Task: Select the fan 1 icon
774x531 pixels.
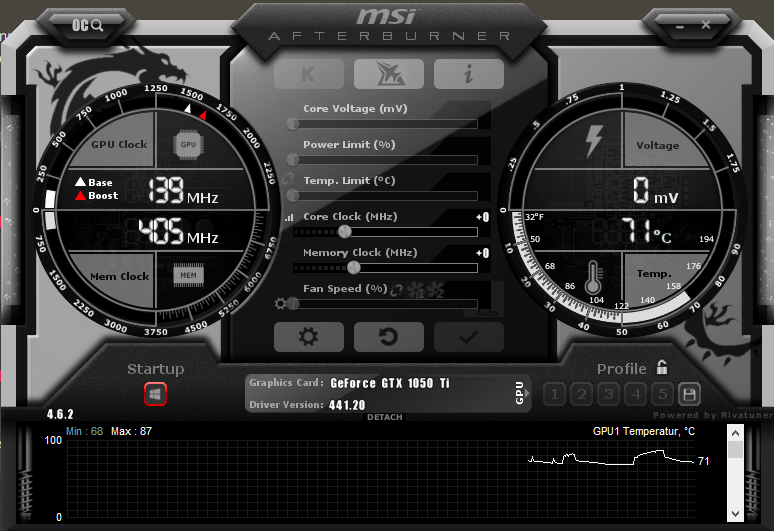Action: 416,290
